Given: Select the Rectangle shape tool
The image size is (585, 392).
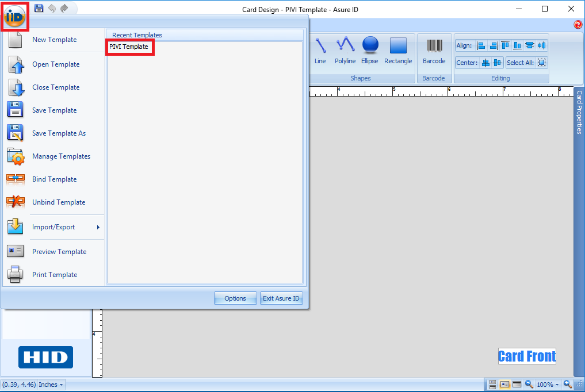Looking at the screenshot, I should 398,51.
